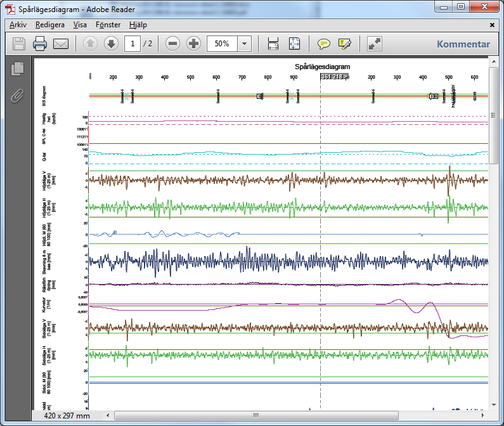504x426 pixels.
Task: Open the Visa menu
Action: [x=80, y=25]
